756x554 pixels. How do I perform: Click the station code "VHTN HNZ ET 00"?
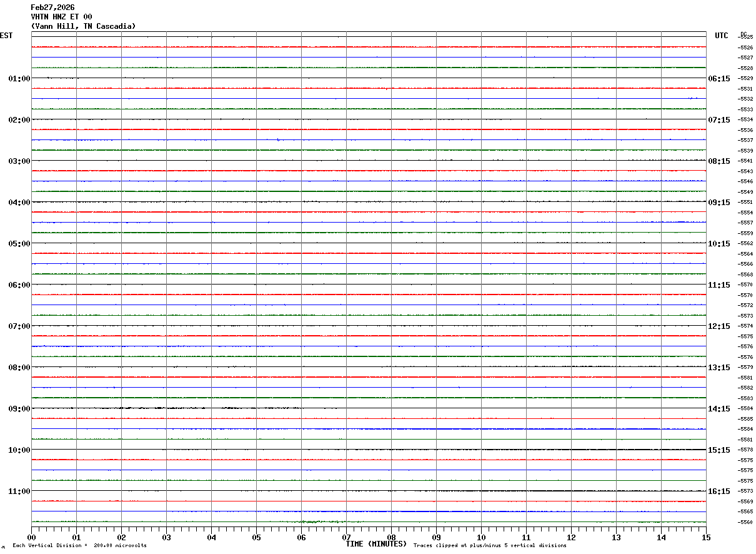click(x=61, y=17)
